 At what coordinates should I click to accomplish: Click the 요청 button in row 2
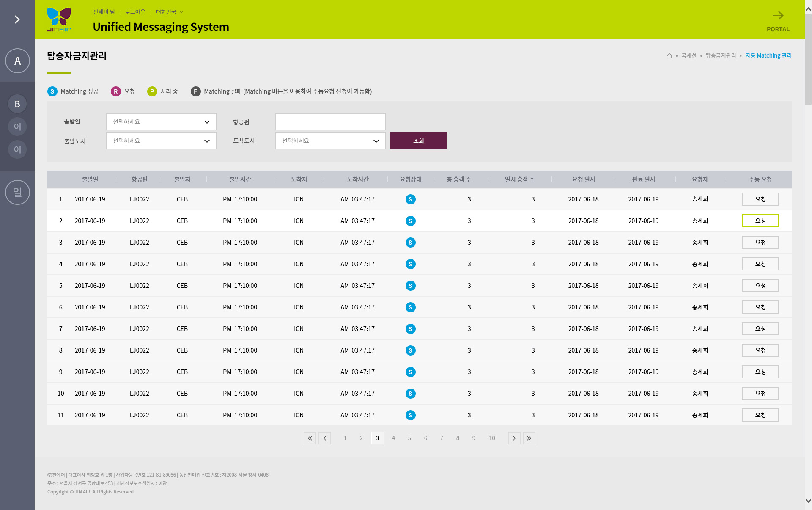(760, 221)
